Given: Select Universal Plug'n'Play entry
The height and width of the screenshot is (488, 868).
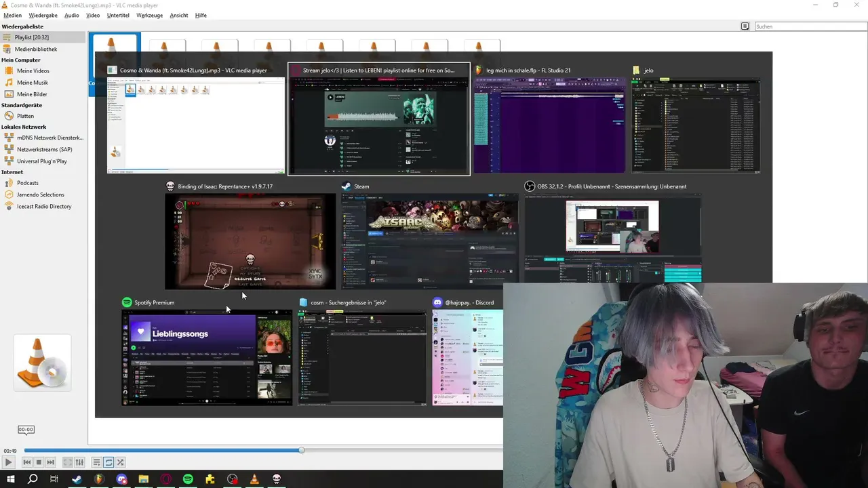Looking at the screenshot, I should click(x=43, y=161).
